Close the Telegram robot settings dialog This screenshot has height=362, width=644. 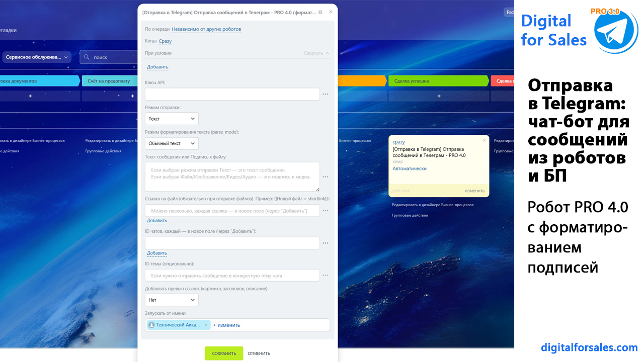pyautogui.click(x=331, y=12)
